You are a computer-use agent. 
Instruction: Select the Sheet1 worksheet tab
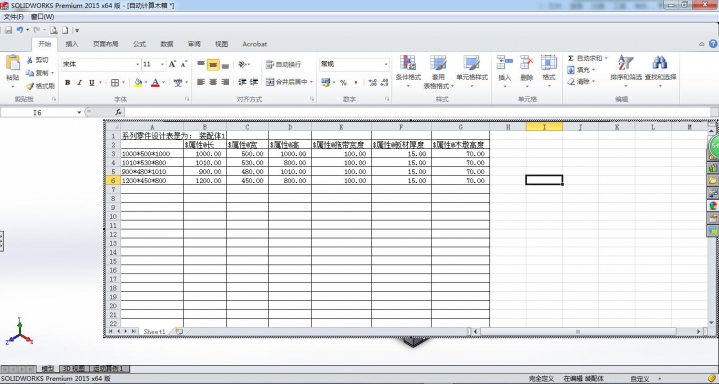click(x=154, y=331)
